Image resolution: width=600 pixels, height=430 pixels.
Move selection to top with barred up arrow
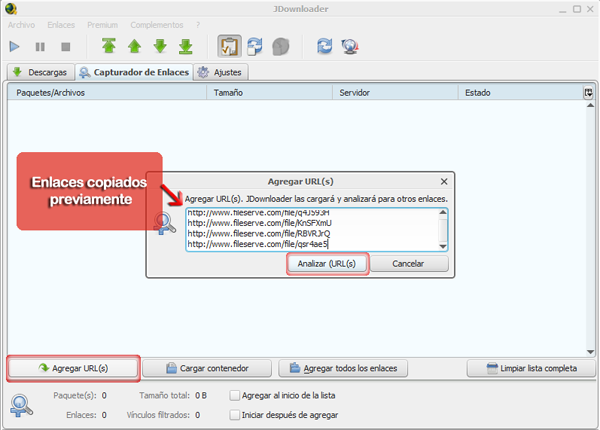(109, 46)
